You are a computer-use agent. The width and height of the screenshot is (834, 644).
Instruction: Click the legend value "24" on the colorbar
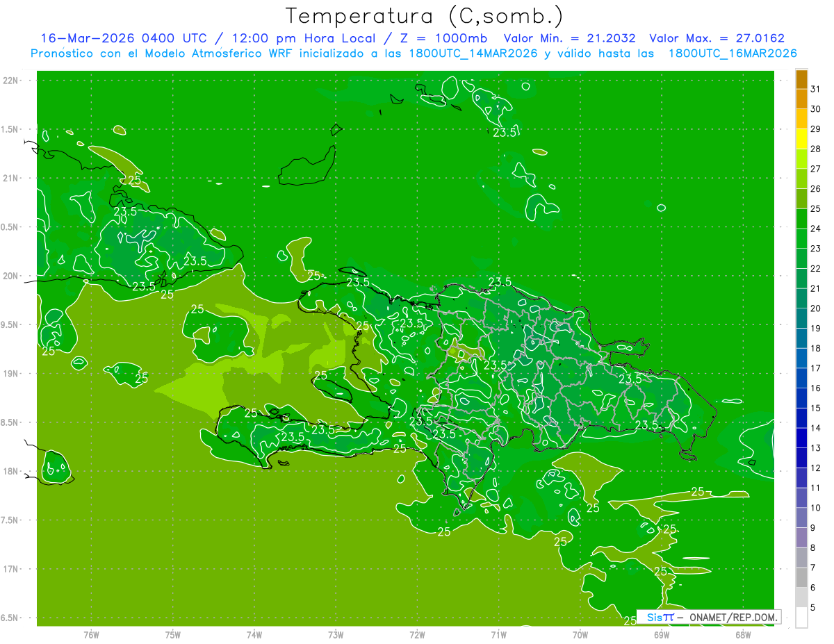(816, 229)
